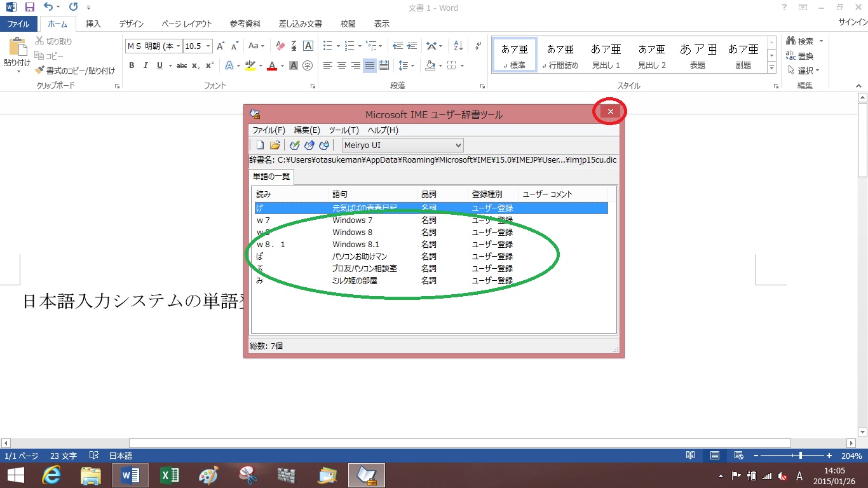Click the register word icon in the IME toolbar
This screenshot has width=868, height=488.
[x=295, y=145]
